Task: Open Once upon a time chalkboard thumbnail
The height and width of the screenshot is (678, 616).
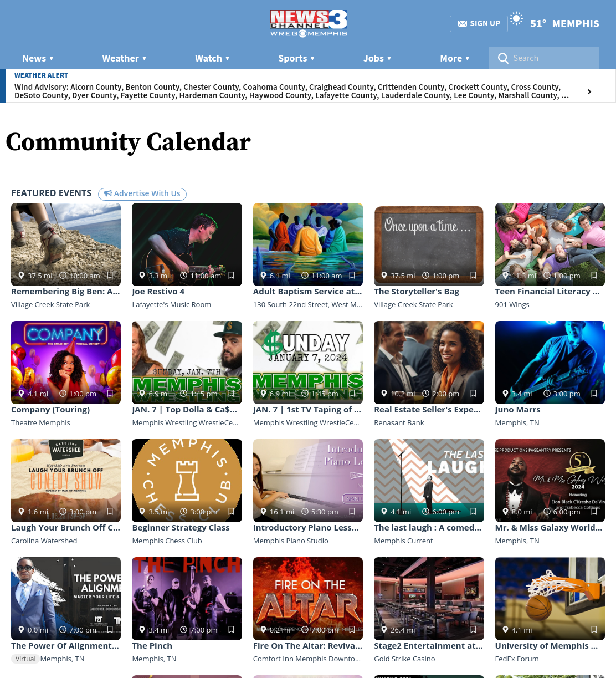Action: tap(429, 244)
